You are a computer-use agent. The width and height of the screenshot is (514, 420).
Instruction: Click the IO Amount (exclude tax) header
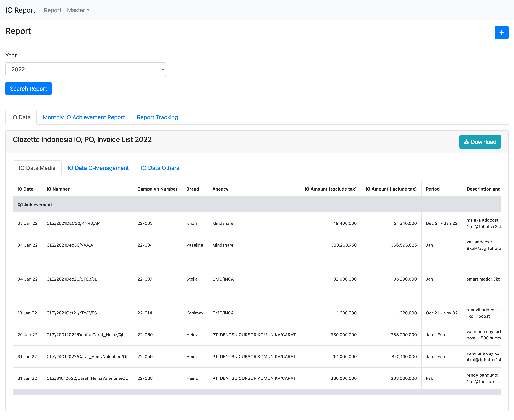[330, 189]
